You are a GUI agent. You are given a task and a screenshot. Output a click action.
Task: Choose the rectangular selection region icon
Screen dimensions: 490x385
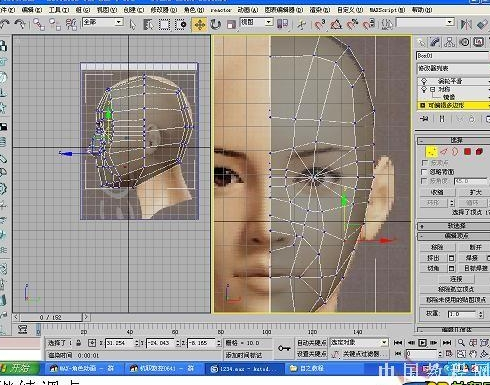pos(164,24)
